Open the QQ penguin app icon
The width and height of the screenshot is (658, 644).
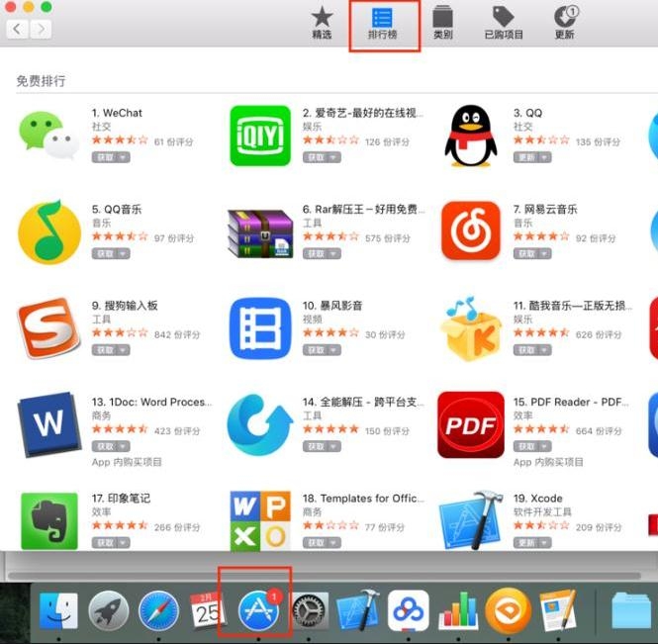point(471,136)
